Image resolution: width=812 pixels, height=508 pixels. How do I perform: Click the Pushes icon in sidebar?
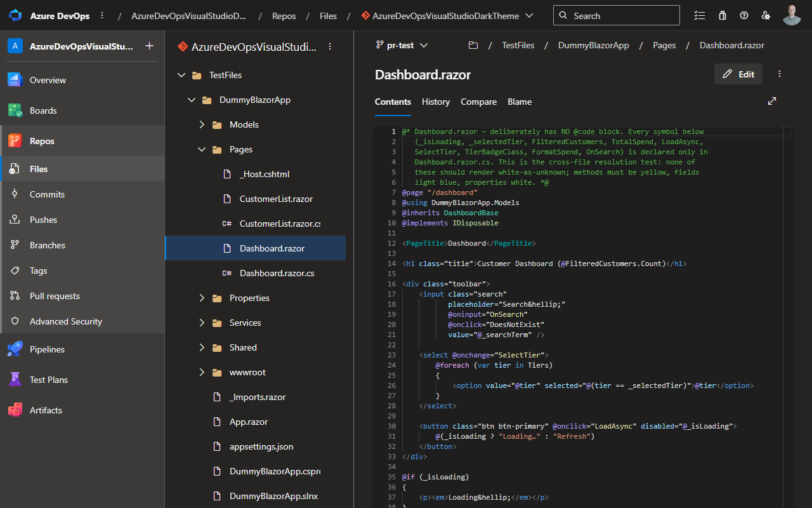pos(15,220)
